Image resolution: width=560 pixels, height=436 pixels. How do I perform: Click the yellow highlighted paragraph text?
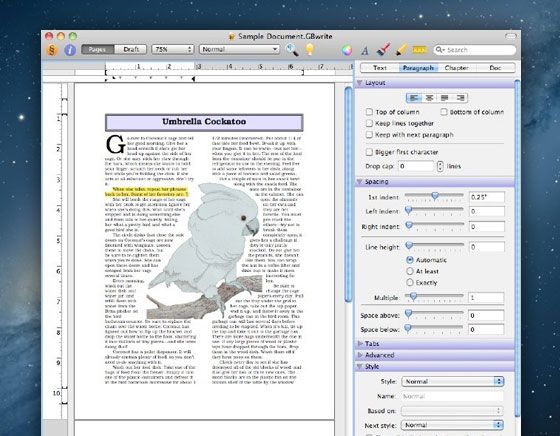click(x=146, y=192)
